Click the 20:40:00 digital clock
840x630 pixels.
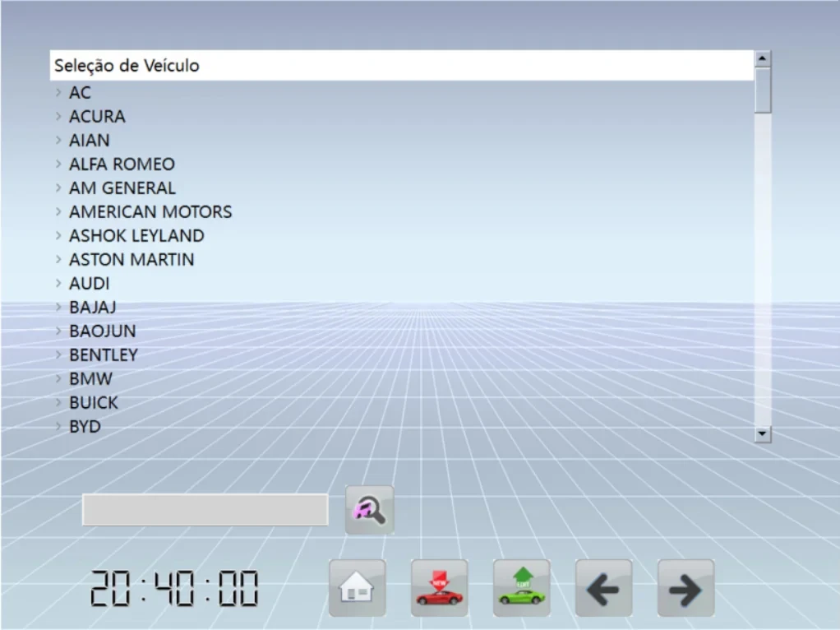(174, 588)
